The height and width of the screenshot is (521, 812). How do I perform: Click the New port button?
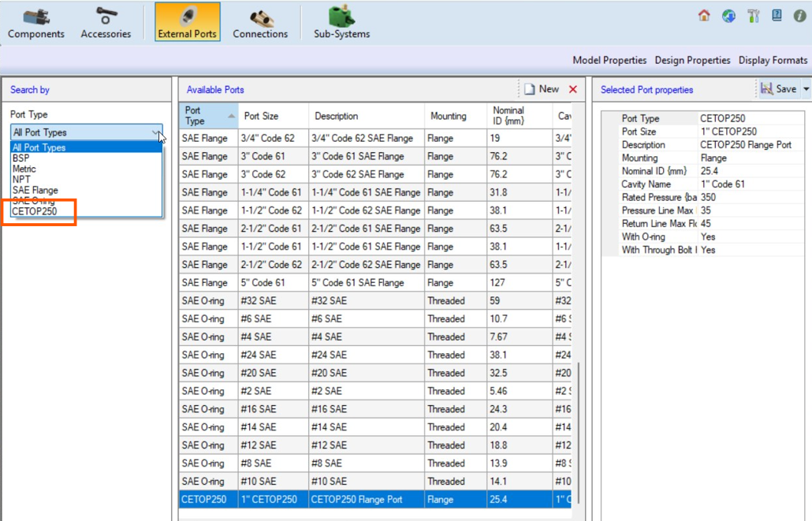coord(542,90)
